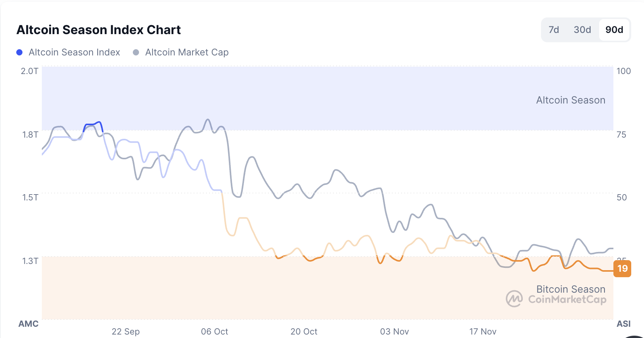Click the Altcoin Season Index Chart title
Viewport: 644px width, 338px height.
click(x=98, y=29)
